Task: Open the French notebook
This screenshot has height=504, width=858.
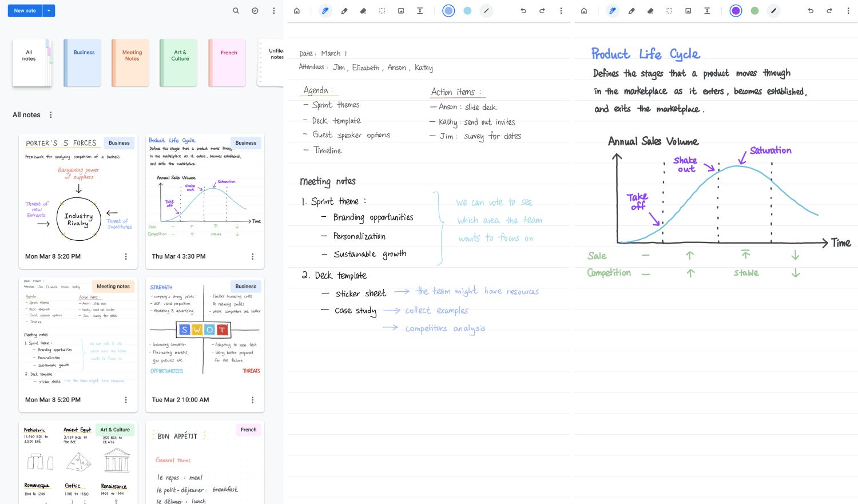Action: click(x=227, y=63)
